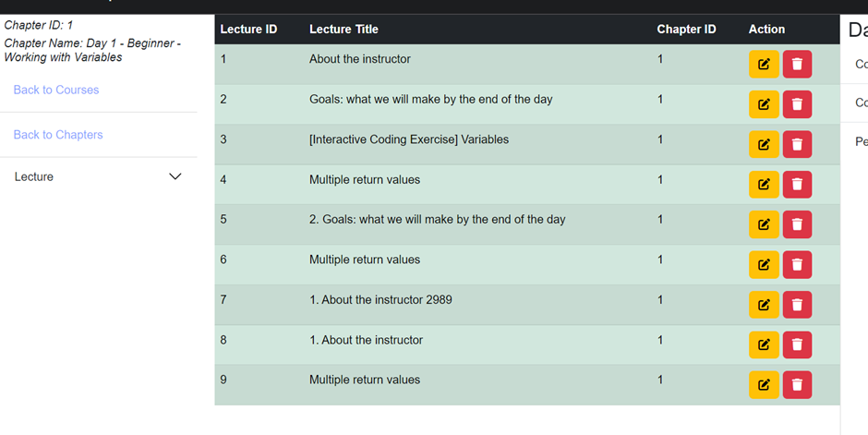The height and width of the screenshot is (435, 868).
Task: Click the Lecture ID column header
Action: point(248,30)
